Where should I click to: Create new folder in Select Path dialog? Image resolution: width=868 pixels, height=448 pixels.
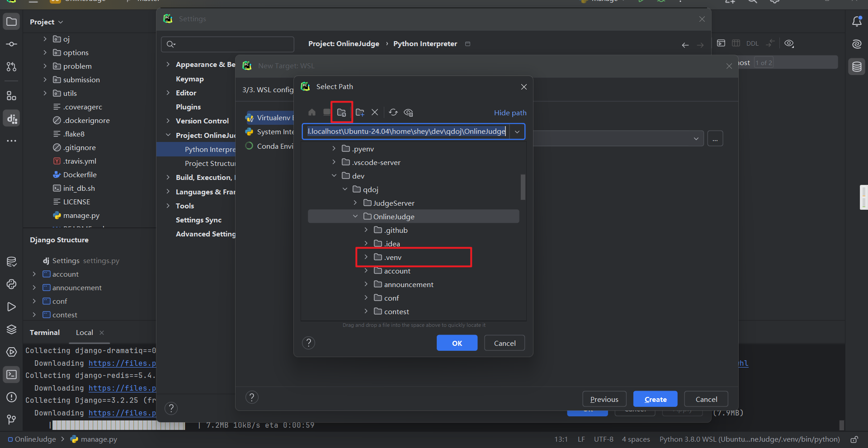point(360,112)
